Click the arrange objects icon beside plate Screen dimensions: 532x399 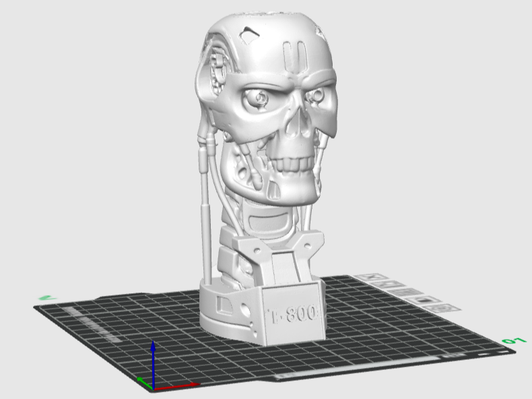pyautogui.click(x=405, y=292)
